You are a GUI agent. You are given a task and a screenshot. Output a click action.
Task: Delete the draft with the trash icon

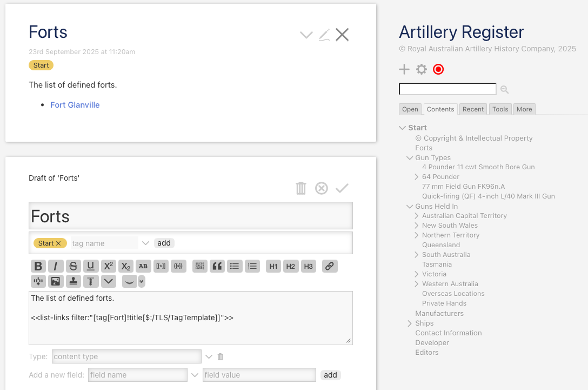tap(301, 188)
